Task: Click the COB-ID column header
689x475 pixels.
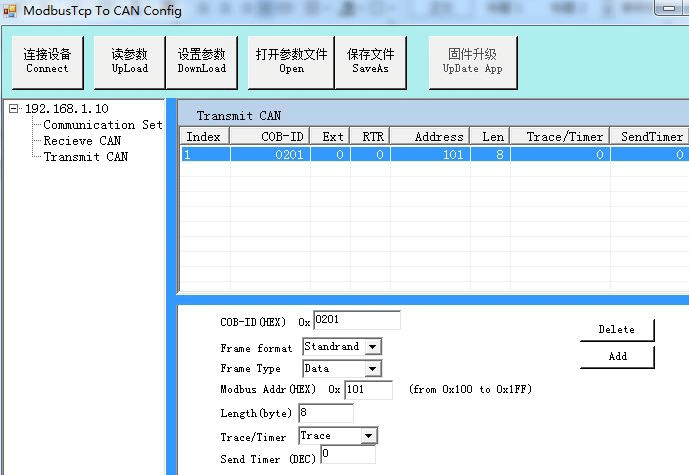Action: 270,136
